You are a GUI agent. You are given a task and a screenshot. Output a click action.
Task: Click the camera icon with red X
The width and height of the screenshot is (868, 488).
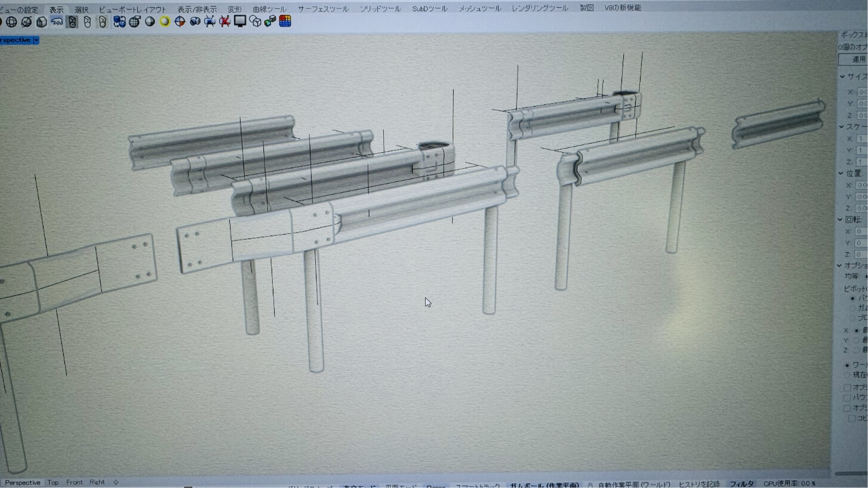[224, 21]
